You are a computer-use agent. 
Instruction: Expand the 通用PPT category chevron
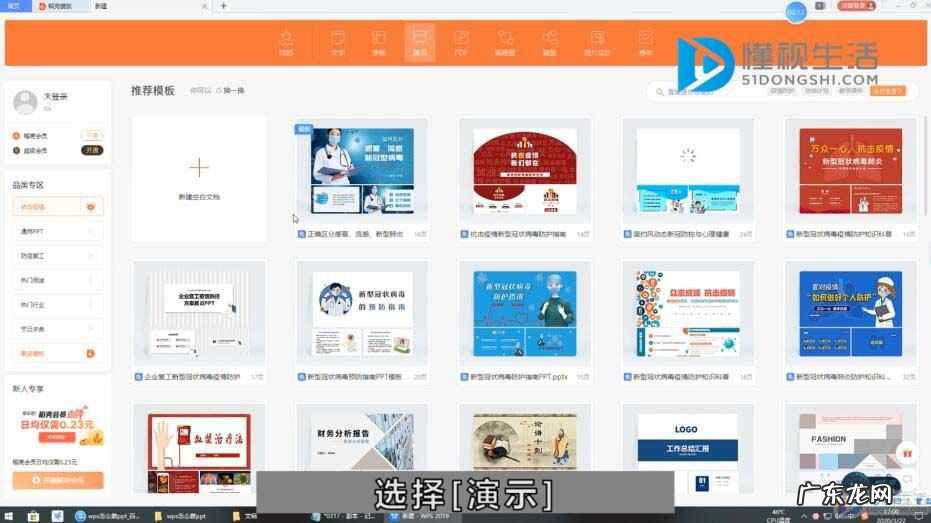click(x=91, y=232)
